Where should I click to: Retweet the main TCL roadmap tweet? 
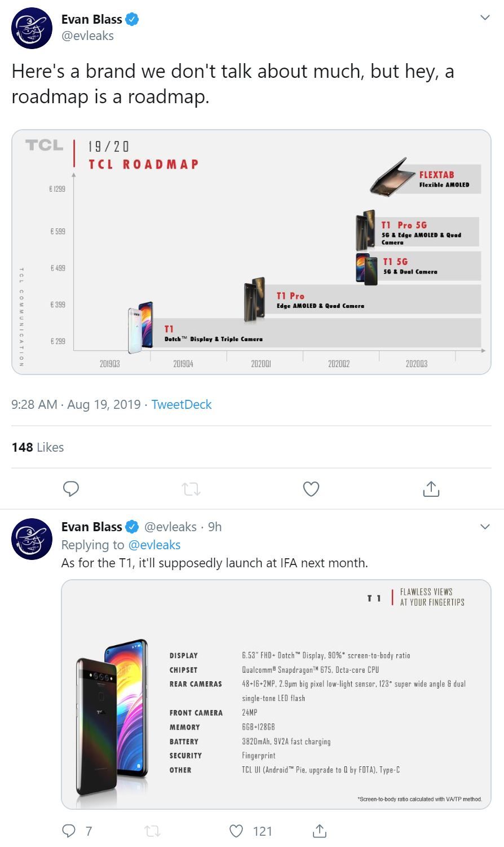[x=191, y=489]
